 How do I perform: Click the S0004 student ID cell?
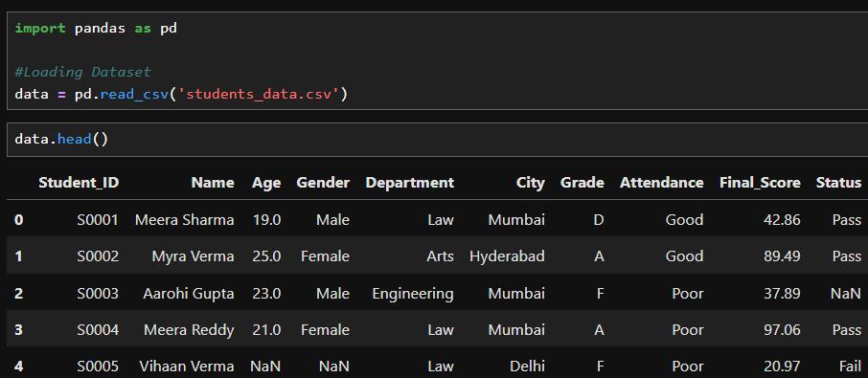pos(98,330)
